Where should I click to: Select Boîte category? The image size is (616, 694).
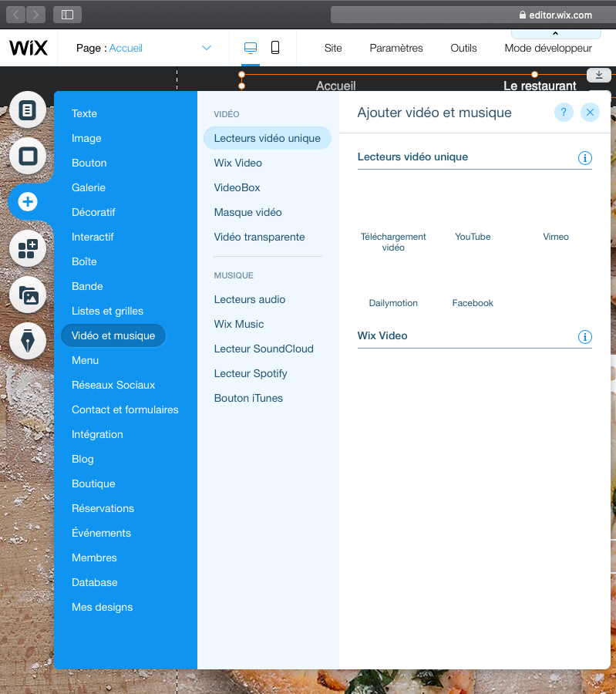84,261
